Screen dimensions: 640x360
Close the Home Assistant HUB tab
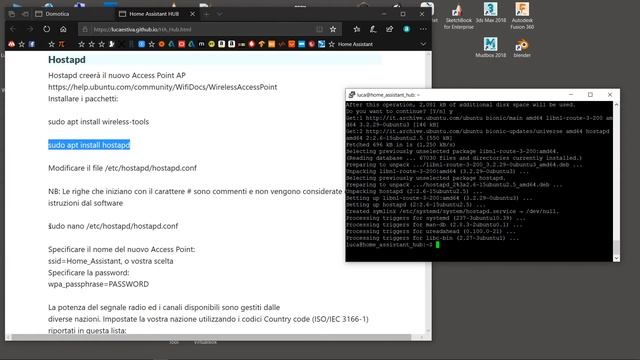click(x=193, y=14)
